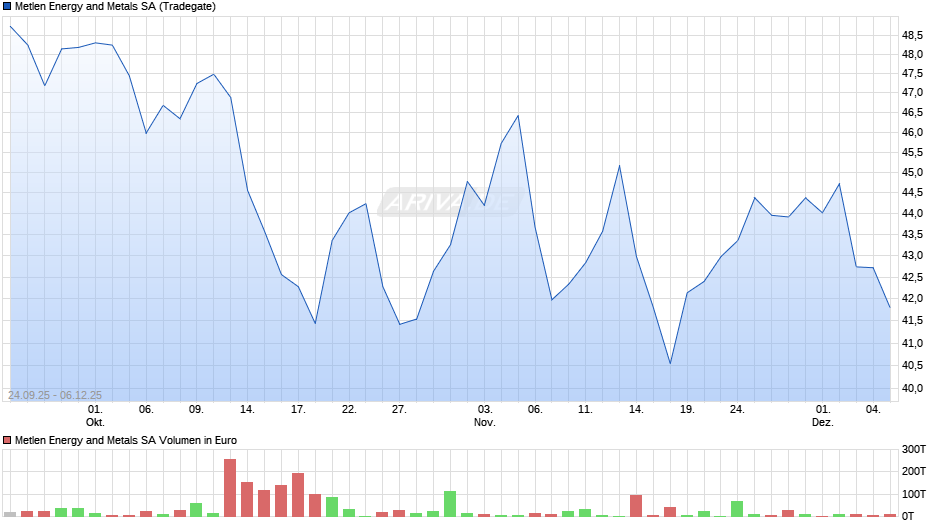Click the '04.' December date label
This screenshot has width=940, height=526.
[x=873, y=410]
